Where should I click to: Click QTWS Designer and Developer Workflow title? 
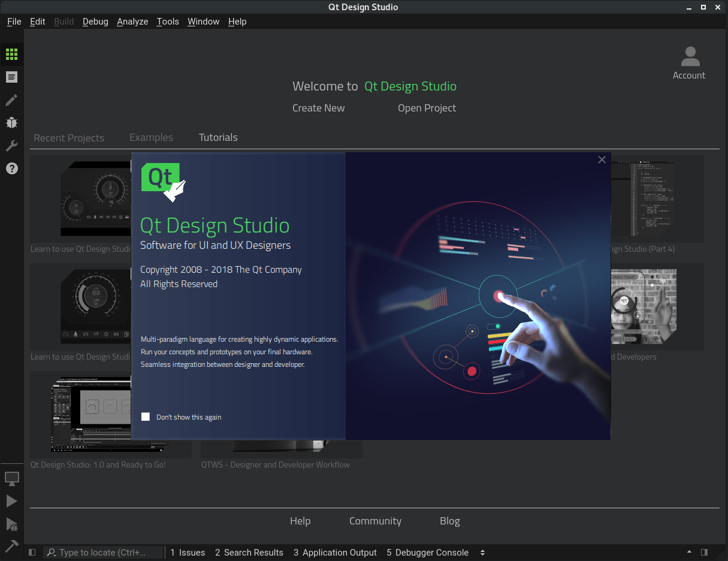(276, 465)
